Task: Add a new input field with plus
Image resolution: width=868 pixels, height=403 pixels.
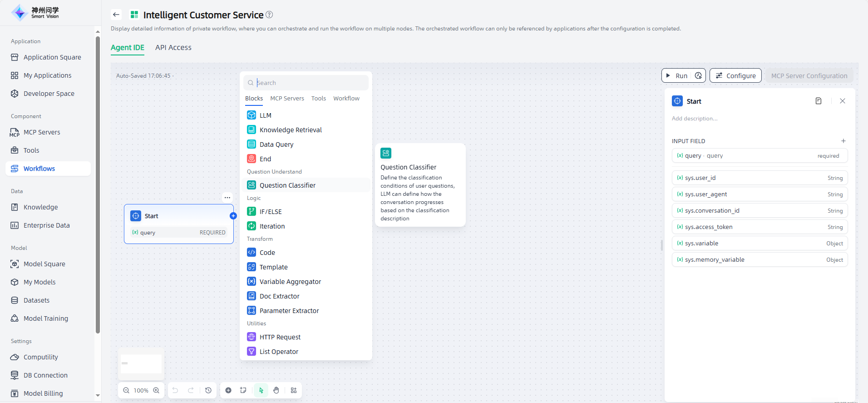Action: (843, 141)
